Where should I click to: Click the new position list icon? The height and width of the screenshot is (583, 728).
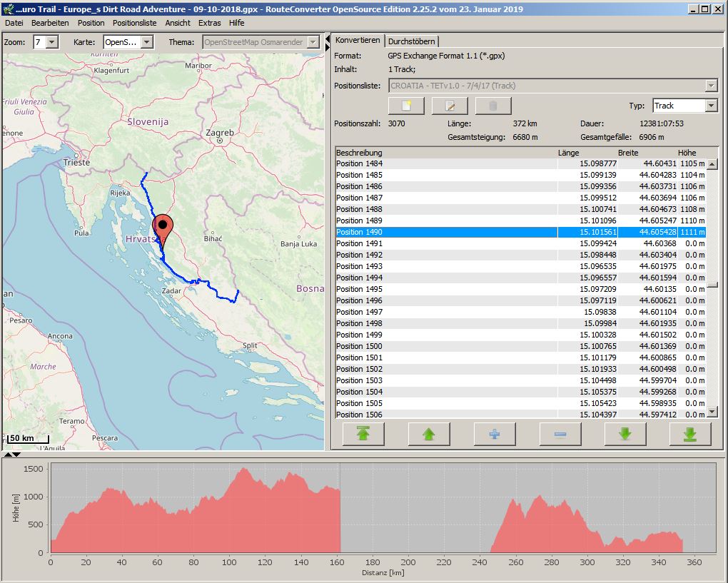tap(406, 106)
